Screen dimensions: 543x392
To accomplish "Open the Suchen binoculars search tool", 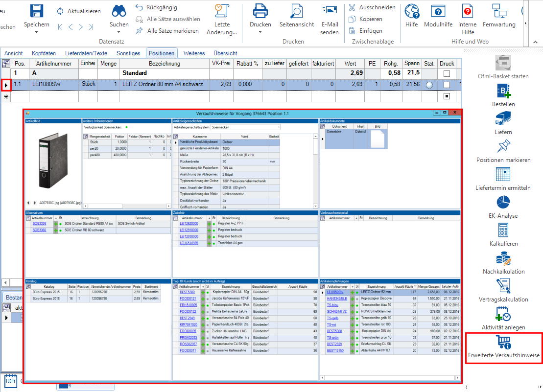I will point(119,11).
